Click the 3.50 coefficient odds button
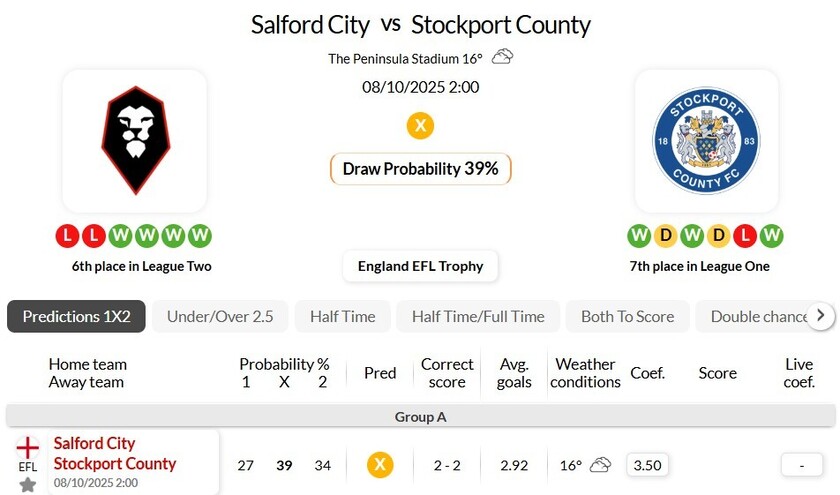 (648, 465)
